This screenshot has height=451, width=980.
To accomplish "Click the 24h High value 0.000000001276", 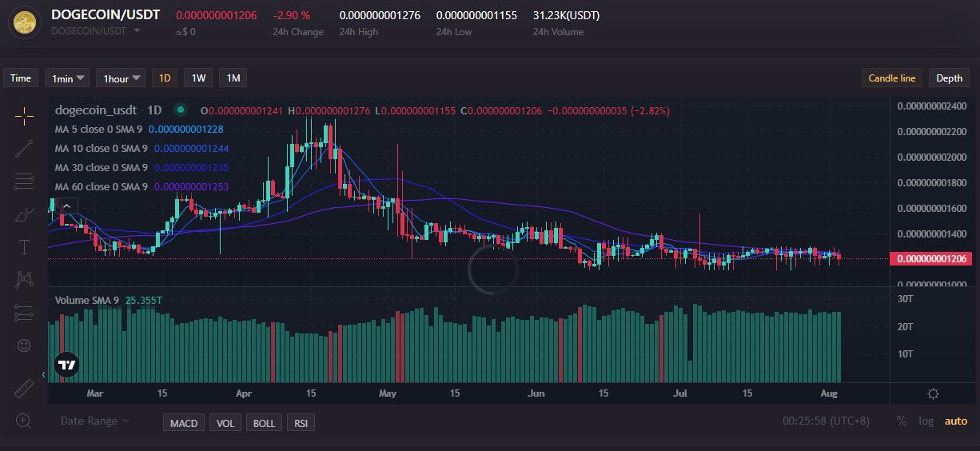I will (380, 15).
